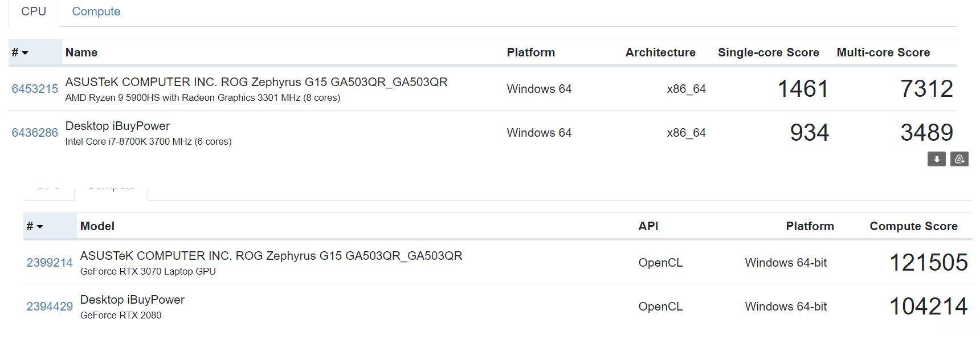Click the Compute Score column header
The width and height of the screenshot is (980, 339).
click(x=913, y=226)
